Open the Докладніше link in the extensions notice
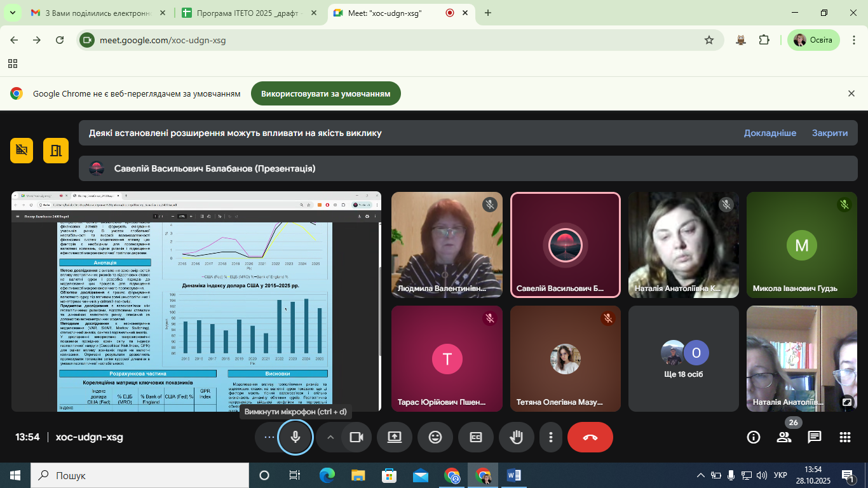This screenshot has width=868, height=488. click(770, 133)
